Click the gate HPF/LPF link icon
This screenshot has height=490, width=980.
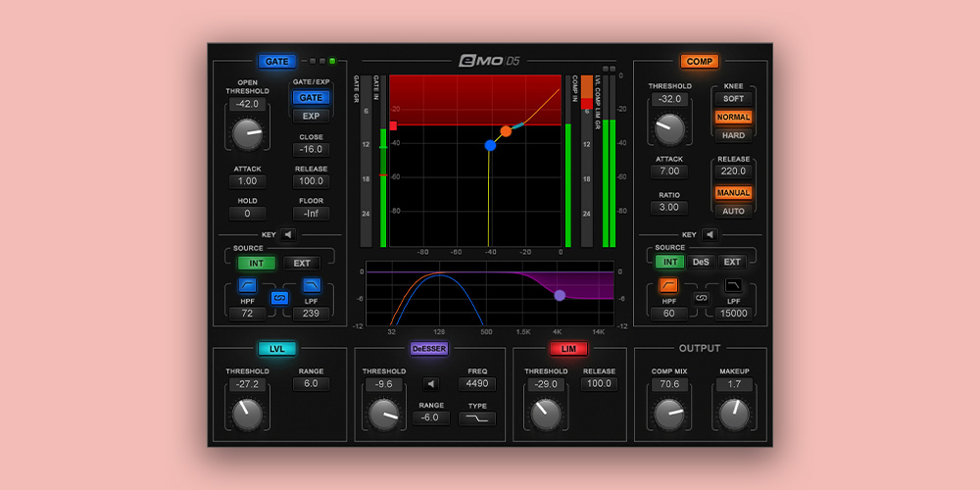(x=279, y=298)
